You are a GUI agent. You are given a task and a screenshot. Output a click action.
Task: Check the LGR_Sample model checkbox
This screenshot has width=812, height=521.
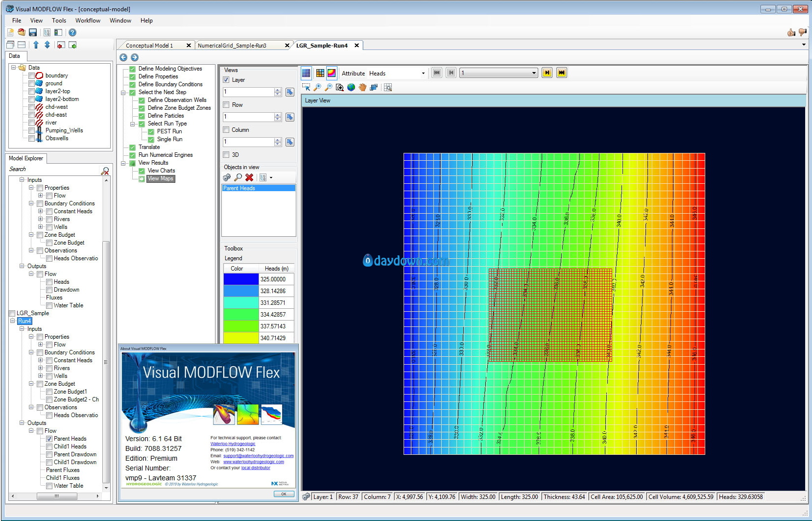point(12,313)
